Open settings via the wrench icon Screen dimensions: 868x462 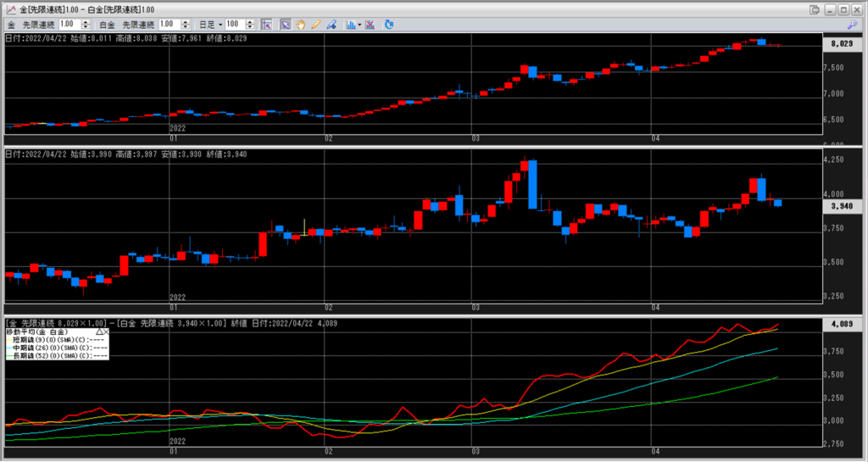click(x=852, y=25)
